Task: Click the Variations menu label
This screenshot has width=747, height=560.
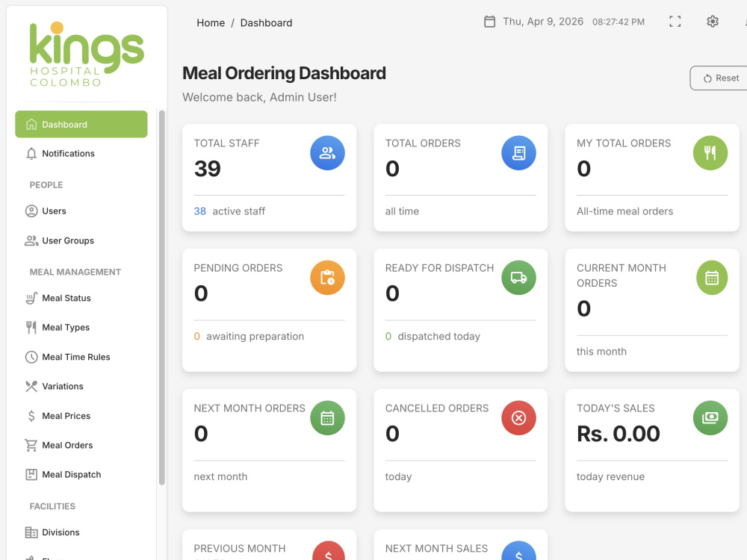Action: pyautogui.click(x=63, y=386)
